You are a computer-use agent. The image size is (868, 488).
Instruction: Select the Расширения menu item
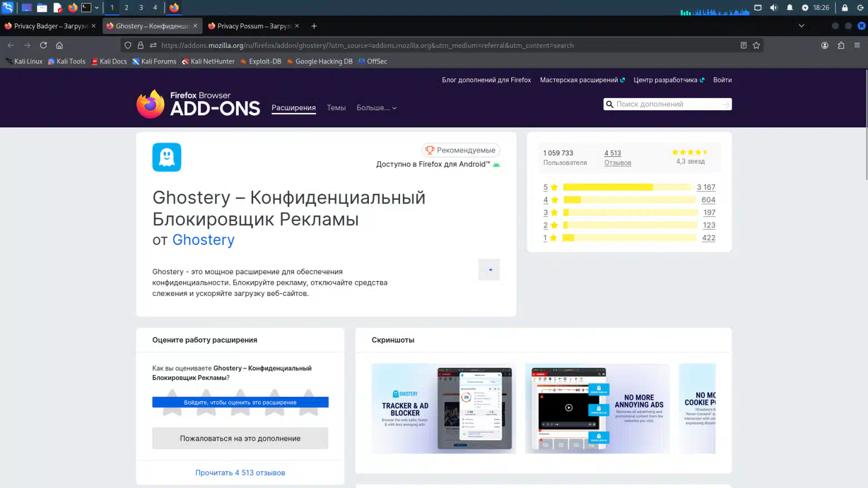pos(294,108)
